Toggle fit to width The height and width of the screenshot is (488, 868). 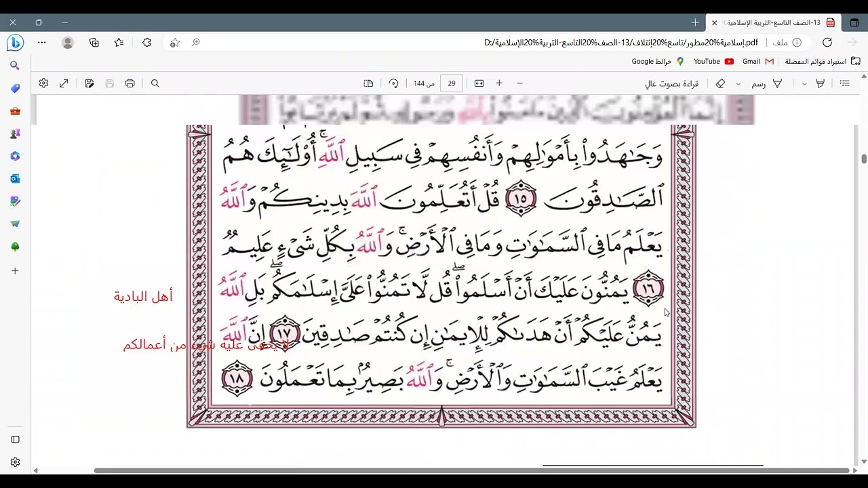pyautogui.click(x=479, y=83)
